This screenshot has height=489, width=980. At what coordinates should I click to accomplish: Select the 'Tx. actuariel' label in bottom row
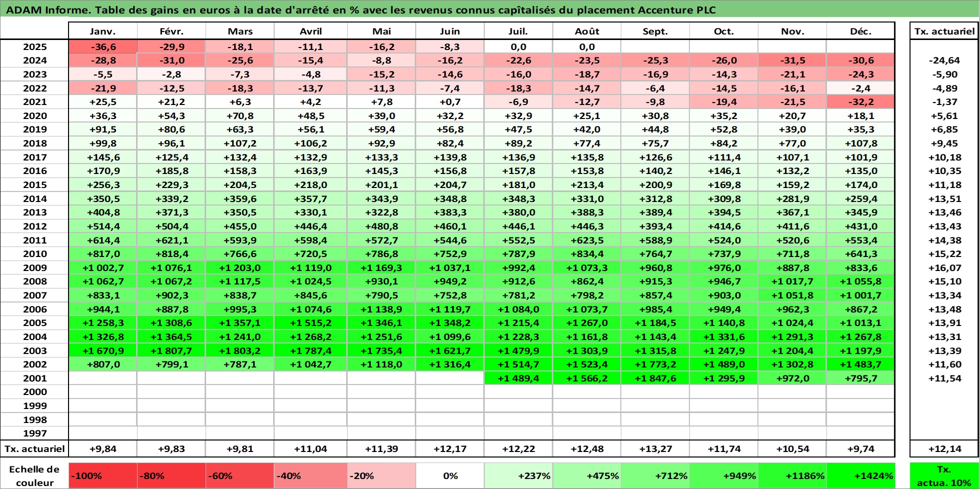(35, 448)
